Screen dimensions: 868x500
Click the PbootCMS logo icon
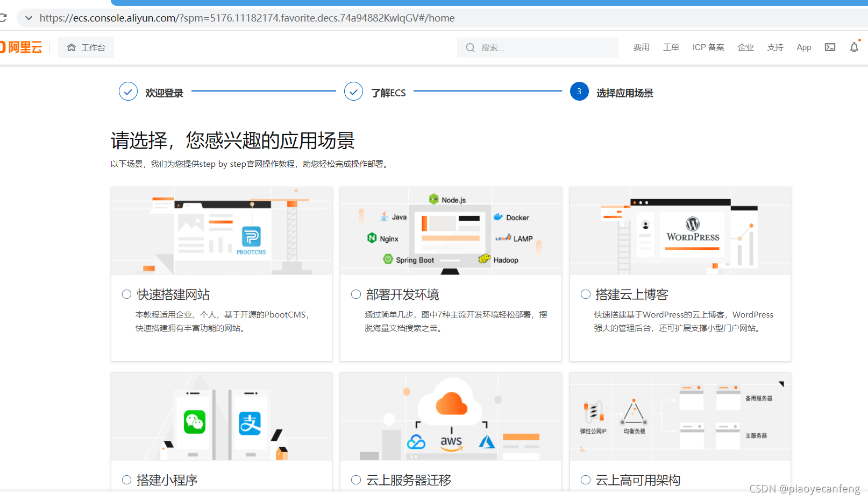(x=251, y=237)
